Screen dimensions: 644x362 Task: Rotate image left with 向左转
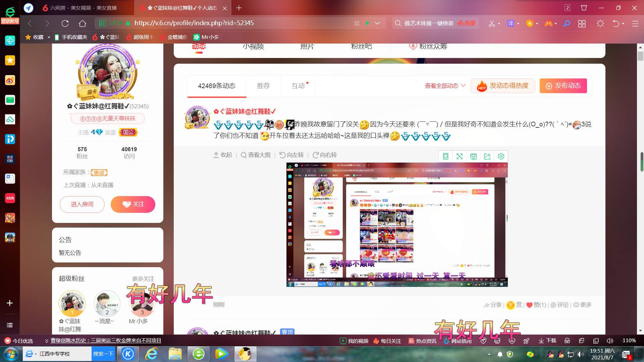tap(291, 155)
